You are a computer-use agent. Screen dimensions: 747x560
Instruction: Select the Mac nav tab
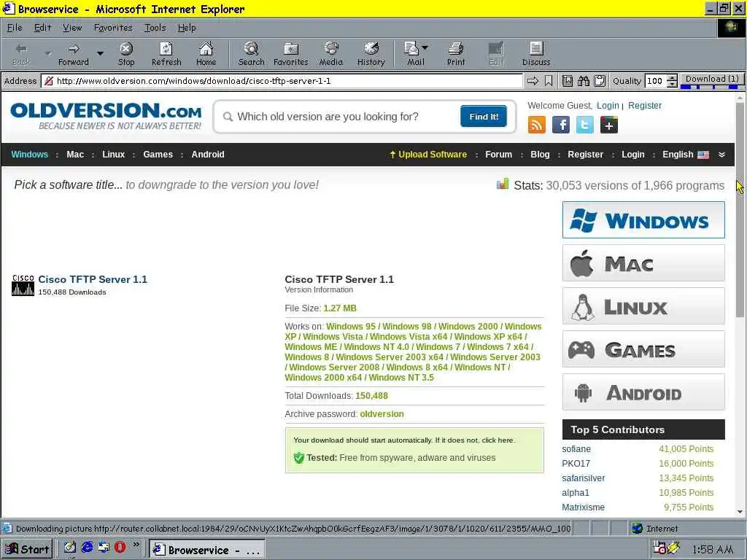75,155
